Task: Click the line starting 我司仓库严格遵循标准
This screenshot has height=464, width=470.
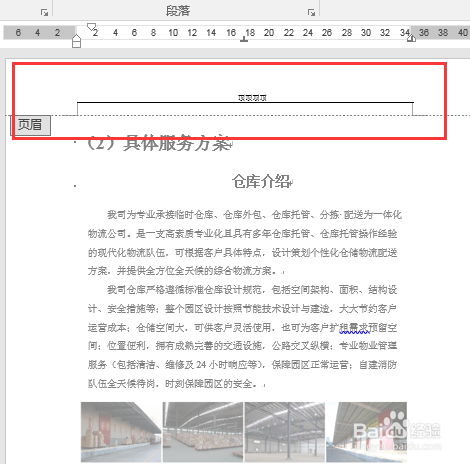Action: 252,290
